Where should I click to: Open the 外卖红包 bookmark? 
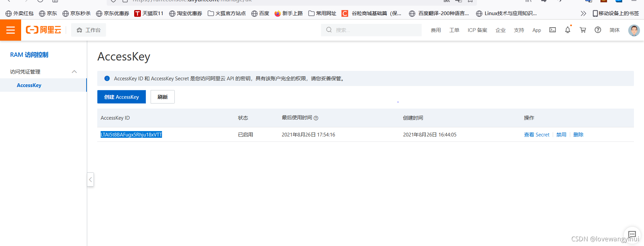(x=19, y=13)
